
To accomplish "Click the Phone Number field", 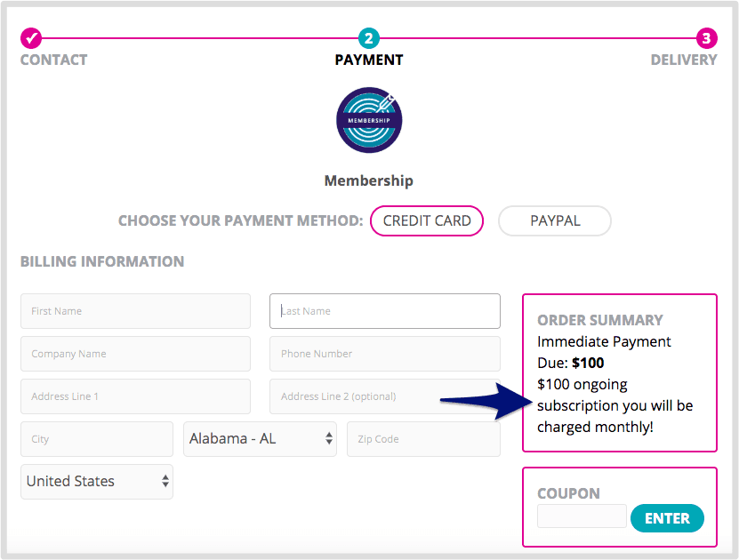I will pos(384,354).
